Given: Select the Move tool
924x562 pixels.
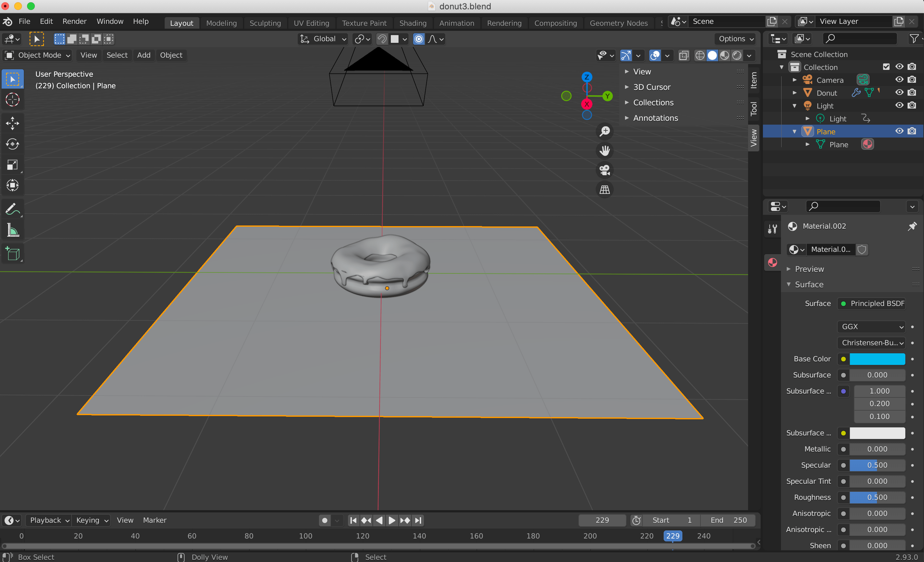Looking at the screenshot, I should 12,123.
